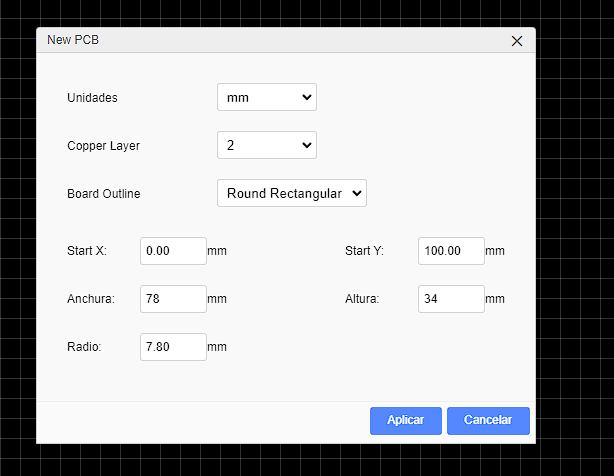Click the Radio: label
This screenshot has height=476, width=614.
[x=84, y=347]
